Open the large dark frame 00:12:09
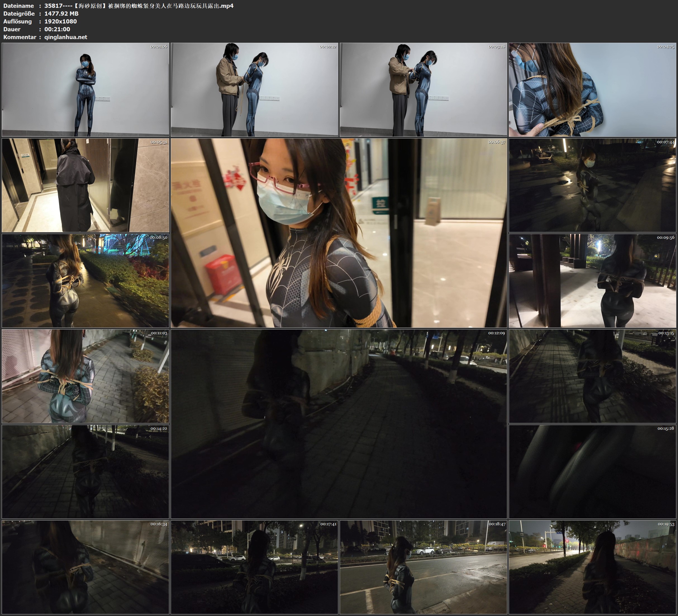Screen dimensions: 678x616 tap(339, 424)
